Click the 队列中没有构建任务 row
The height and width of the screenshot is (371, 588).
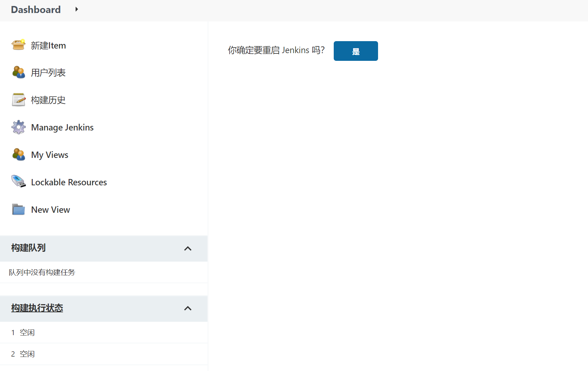coord(42,272)
